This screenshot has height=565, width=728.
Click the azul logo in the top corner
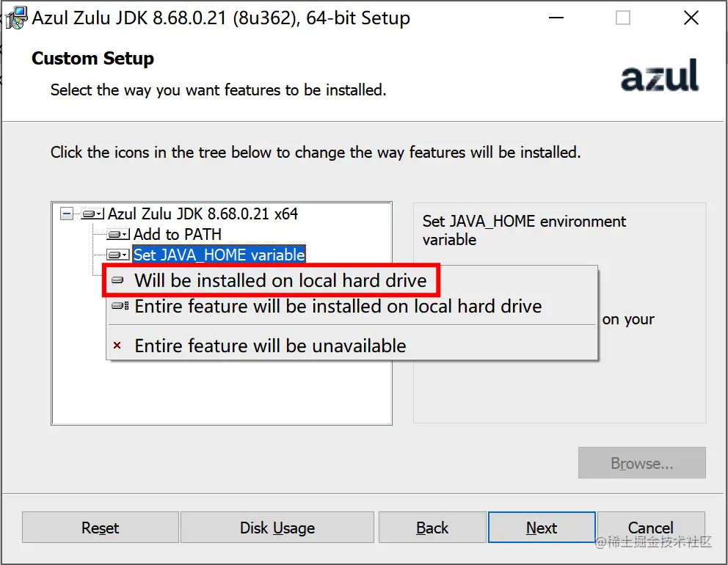658,76
